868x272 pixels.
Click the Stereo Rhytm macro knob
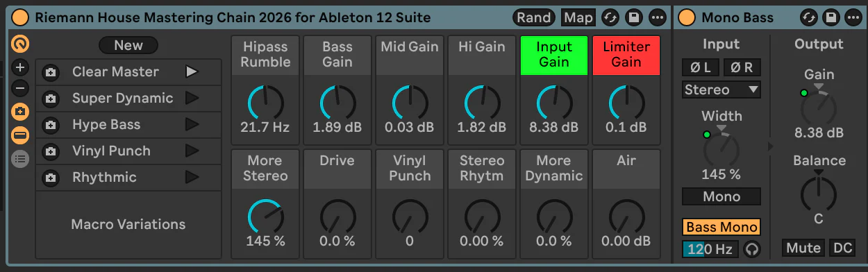coord(482,216)
